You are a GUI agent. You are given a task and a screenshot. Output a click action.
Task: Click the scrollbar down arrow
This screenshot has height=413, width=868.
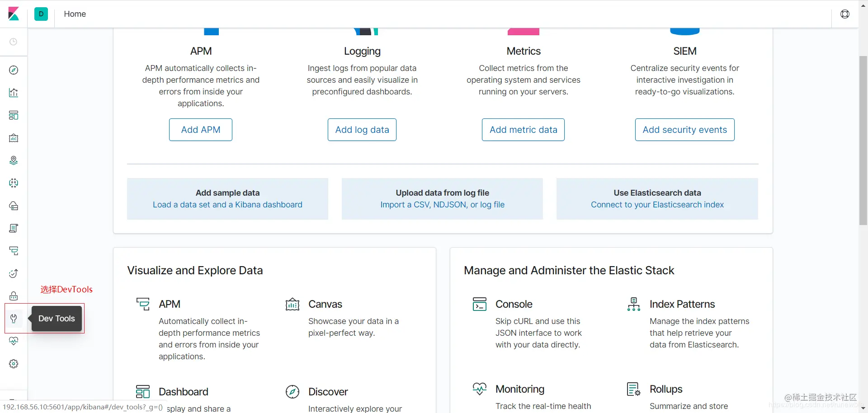pos(863,408)
